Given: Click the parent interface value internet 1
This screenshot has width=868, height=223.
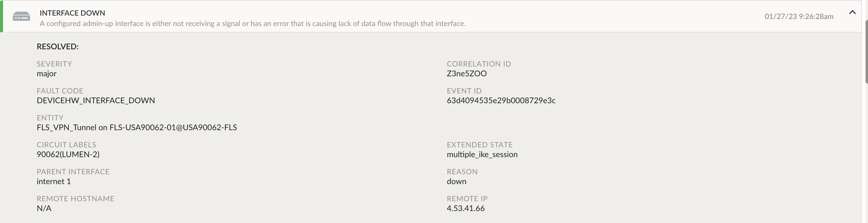Looking at the screenshot, I should pyautogui.click(x=54, y=182).
